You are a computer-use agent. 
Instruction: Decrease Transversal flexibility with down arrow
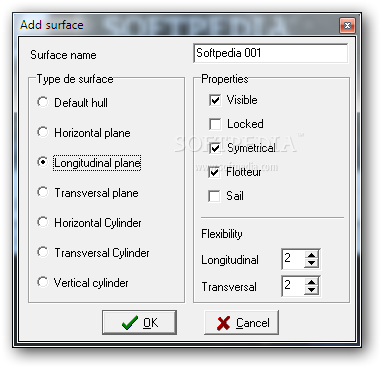coord(312,290)
